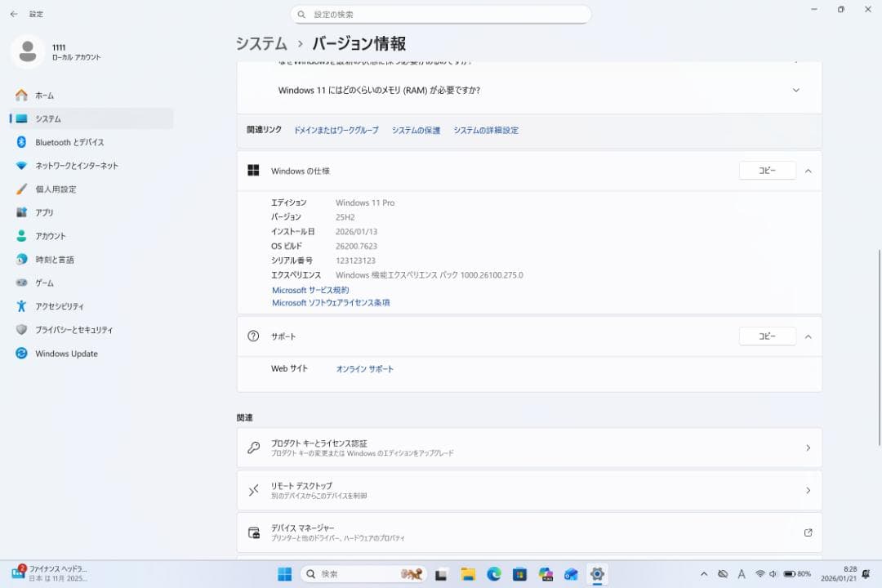The image size is (882, 588).
Task: Copy Windows specifications using the コピー button
Action: [x=767, y=171]
